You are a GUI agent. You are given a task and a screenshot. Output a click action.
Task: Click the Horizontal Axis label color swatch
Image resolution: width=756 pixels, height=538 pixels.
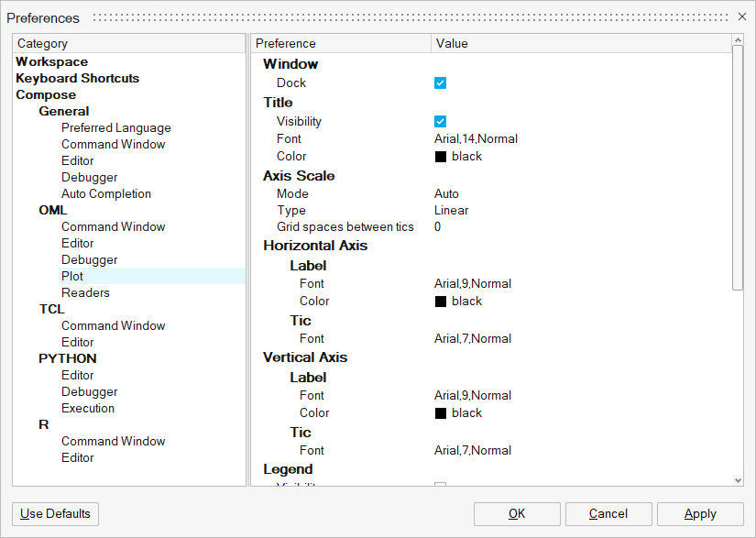coord(441,302)
